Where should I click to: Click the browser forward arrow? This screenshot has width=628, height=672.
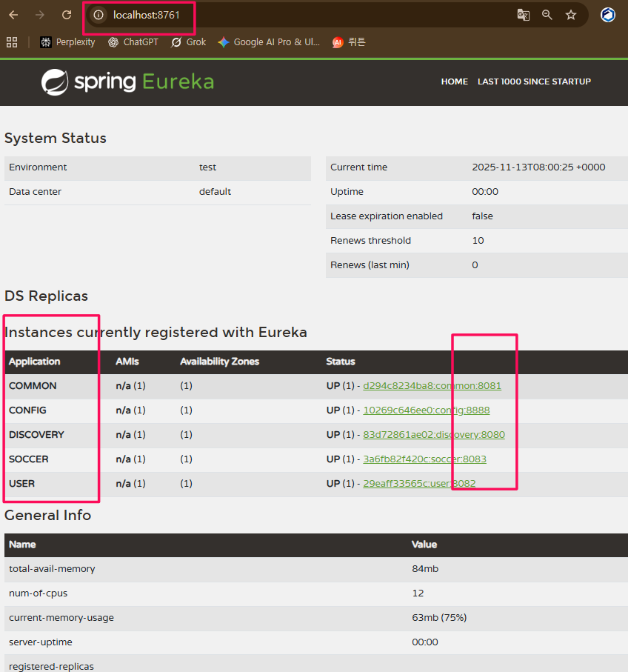click(x=40, y=15)
